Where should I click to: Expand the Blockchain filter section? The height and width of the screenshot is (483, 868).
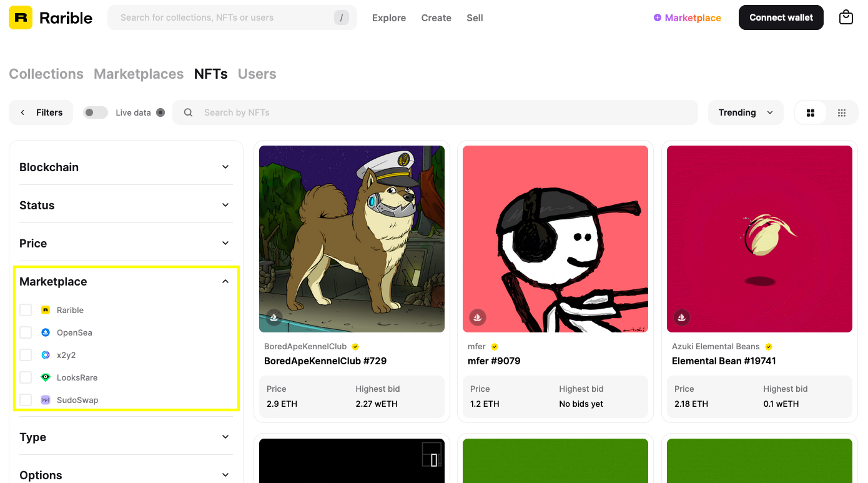click(126, 167)
